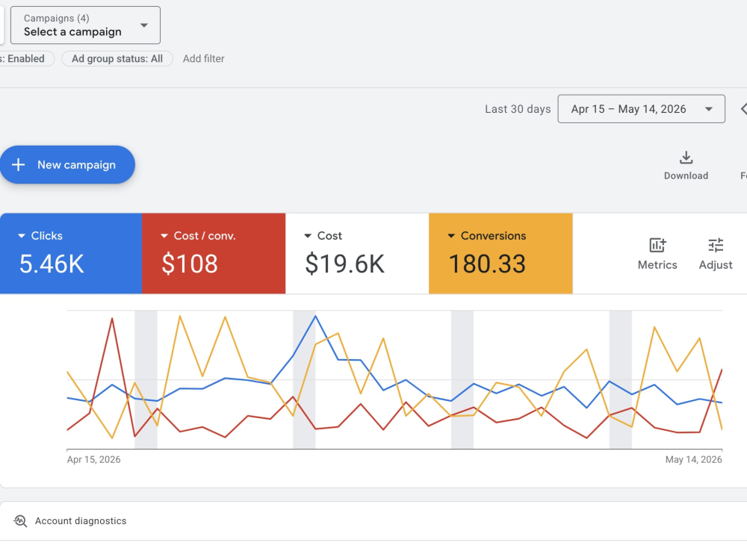The image size is (747, 560).
Task: Click the Account diagnostics icon
Action: pyautogui.click(x=20, y=521)
